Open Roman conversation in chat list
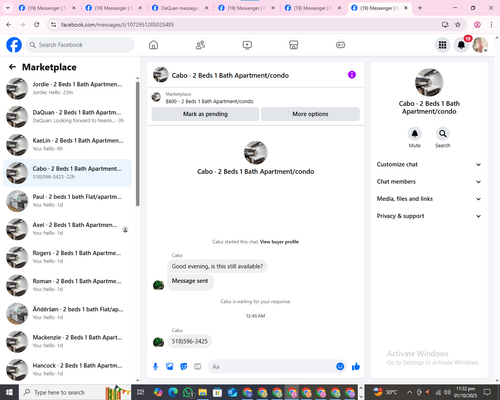Viewport: 500px width, 400px height. tap(67, 285)
